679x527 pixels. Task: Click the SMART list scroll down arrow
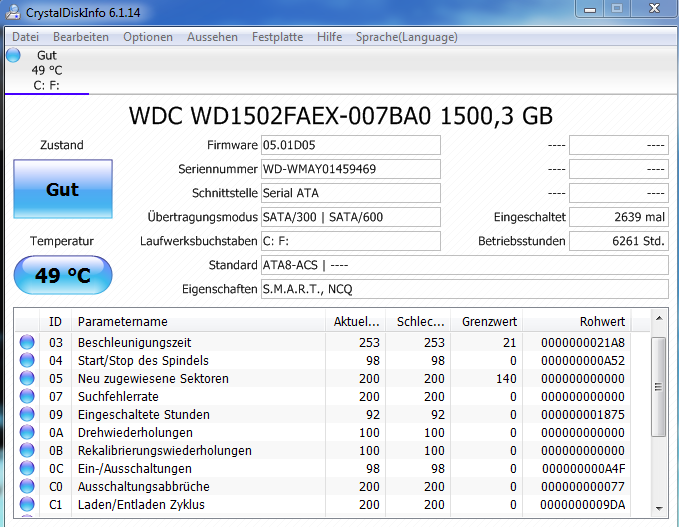(x=659, y=508)
